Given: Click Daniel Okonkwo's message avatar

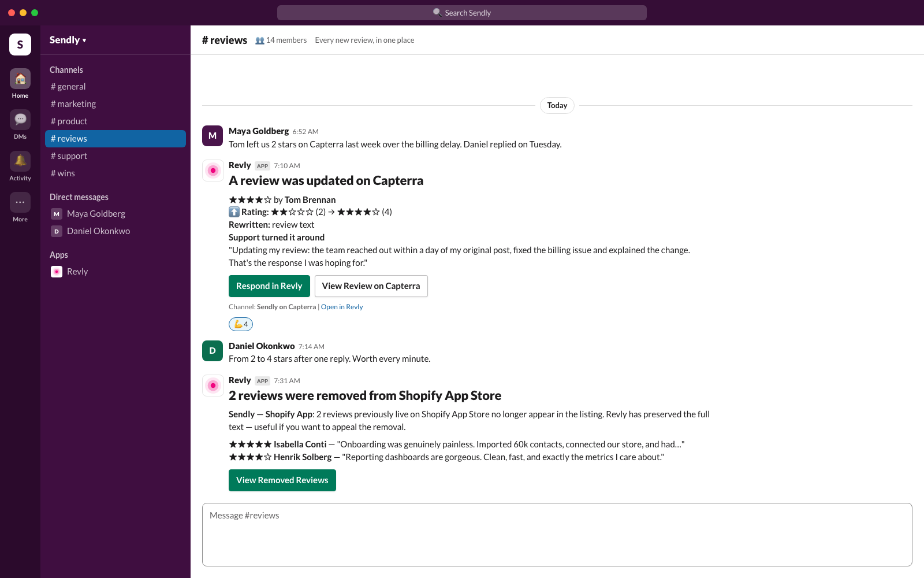Looking at the screenshot, I should tap(213, 351).
